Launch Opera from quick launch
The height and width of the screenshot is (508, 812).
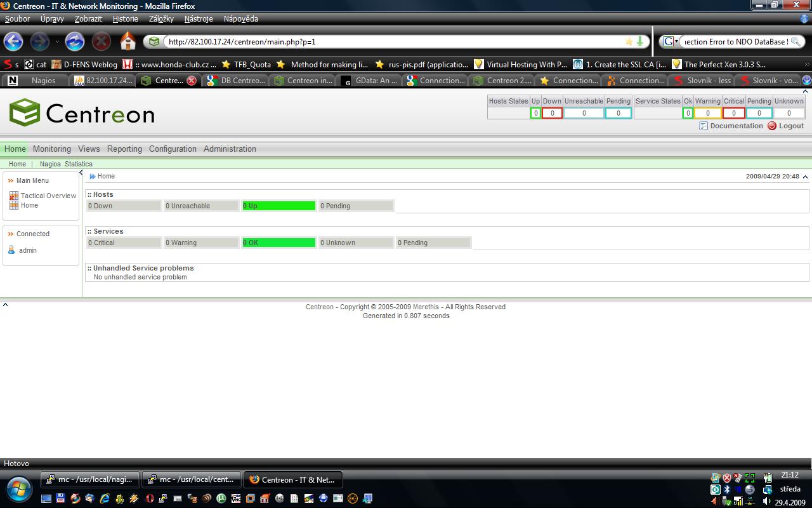pyautogui.click(x=149, y=498)
